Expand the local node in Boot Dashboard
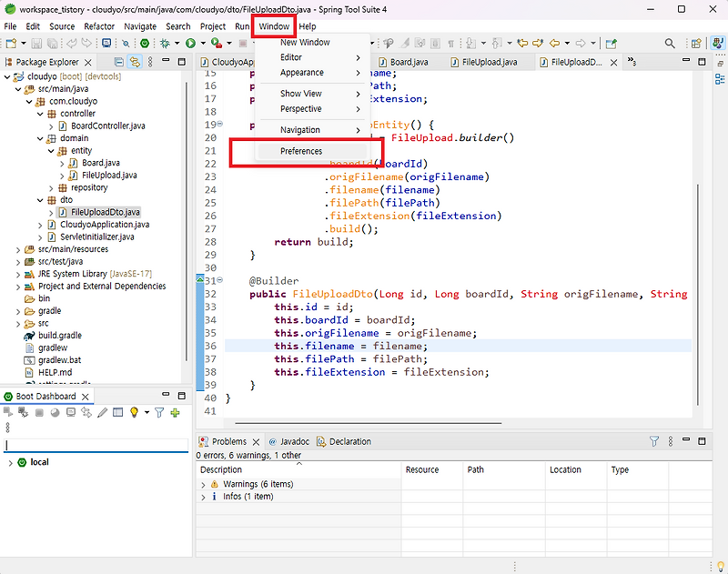This screenshot has height=574, width=728. click(x=10, y=462)
